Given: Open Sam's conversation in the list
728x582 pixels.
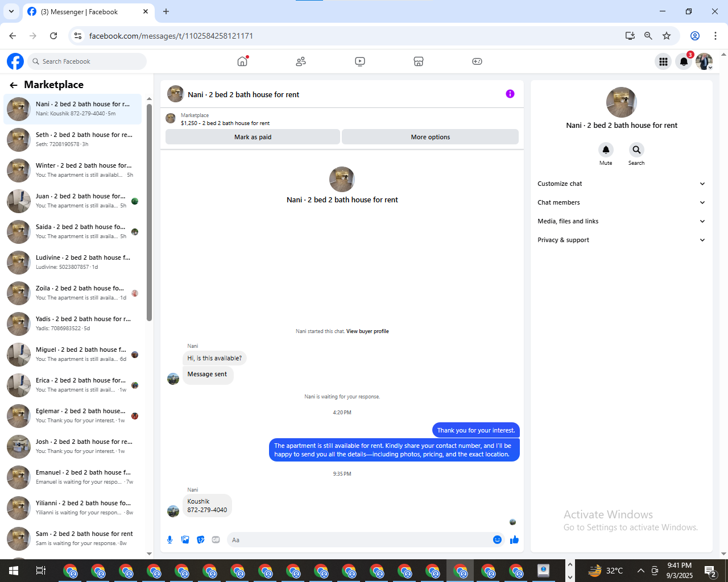Looking at the screenshot, I should tap(73, 538).
